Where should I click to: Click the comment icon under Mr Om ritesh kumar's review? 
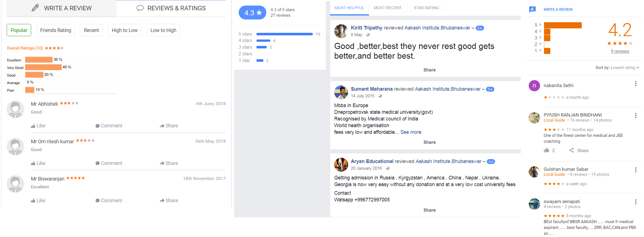[98, 164]
